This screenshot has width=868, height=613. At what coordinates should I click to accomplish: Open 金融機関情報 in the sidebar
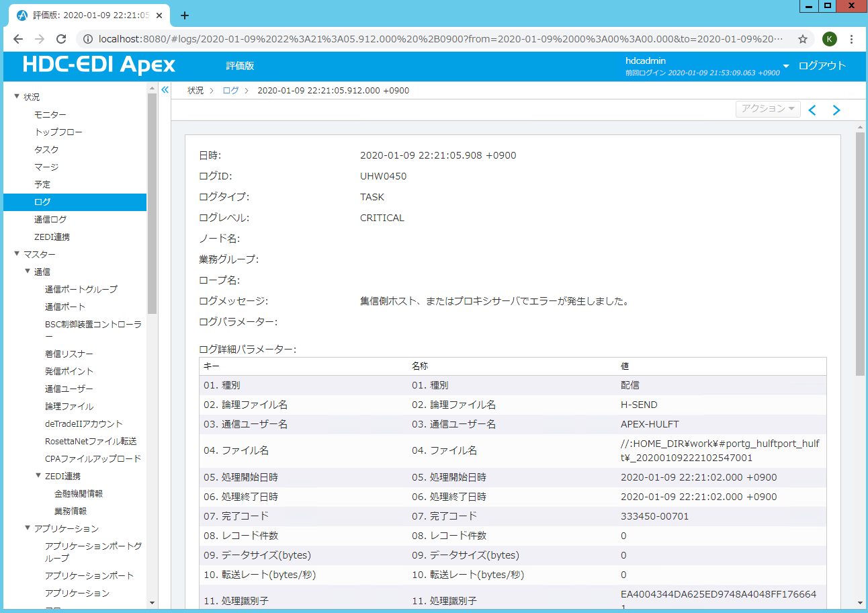[79, 493]
